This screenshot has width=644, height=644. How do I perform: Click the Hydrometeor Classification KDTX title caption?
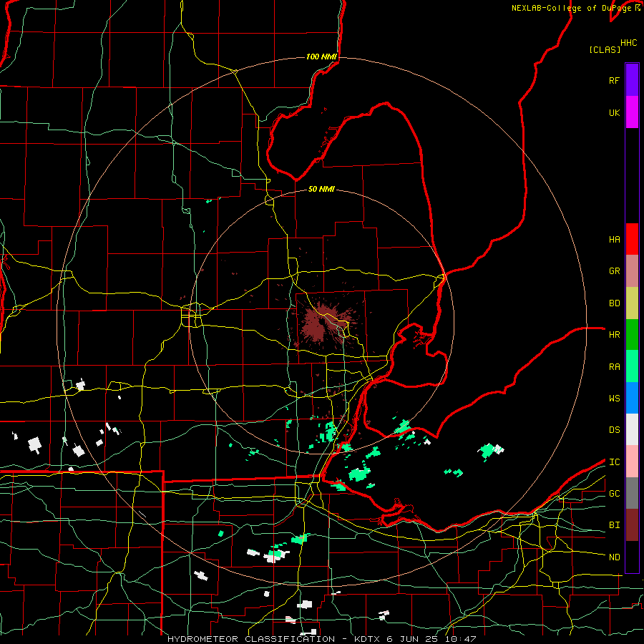tap(321, 639)
